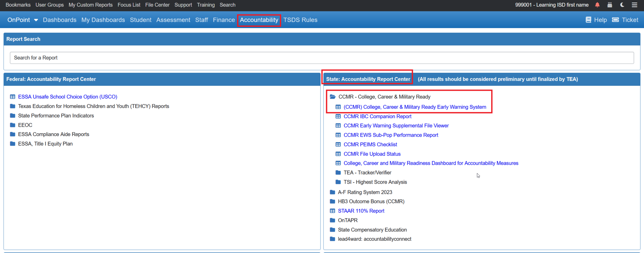644x253 pixels.
Task: Click the ESSA Unsafe School Choice report icon
Action: (x=13, y=97)
